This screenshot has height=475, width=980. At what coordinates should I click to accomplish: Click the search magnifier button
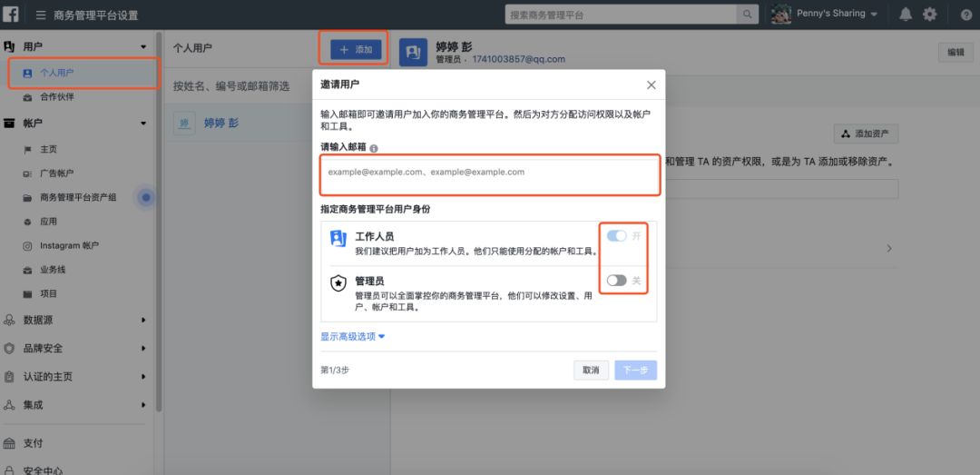[x=747, y=15]
